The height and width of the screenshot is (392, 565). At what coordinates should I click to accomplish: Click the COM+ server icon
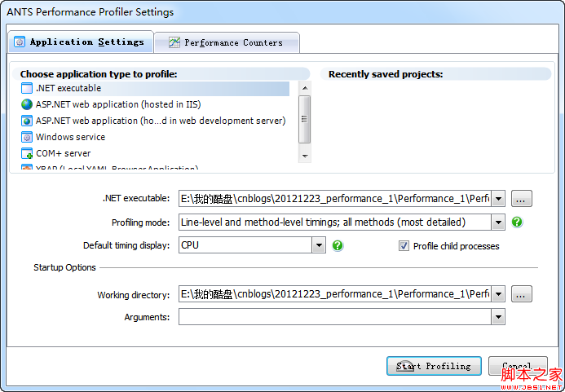click(x=27, y=153)
